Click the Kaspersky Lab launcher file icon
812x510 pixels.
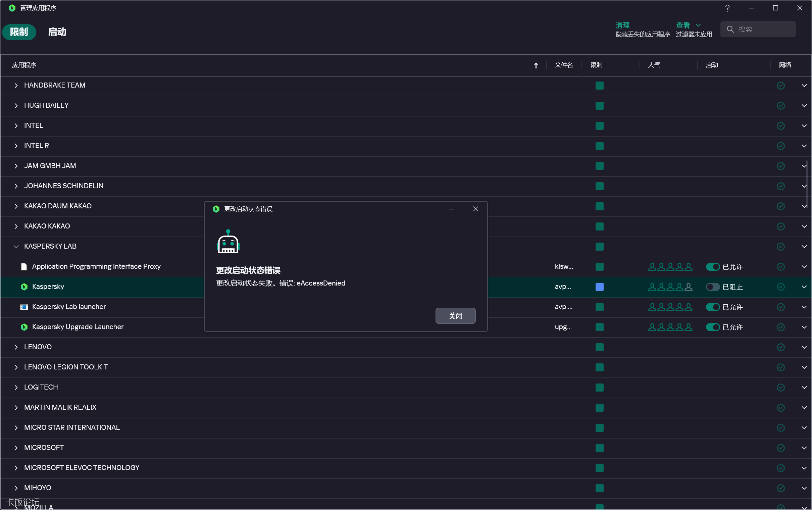(24, 307)
